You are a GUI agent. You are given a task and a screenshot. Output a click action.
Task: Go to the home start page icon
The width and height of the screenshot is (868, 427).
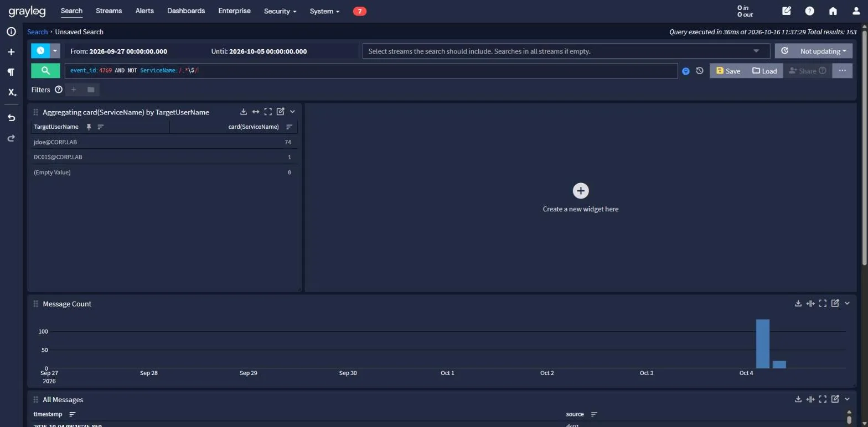point(833,11)
